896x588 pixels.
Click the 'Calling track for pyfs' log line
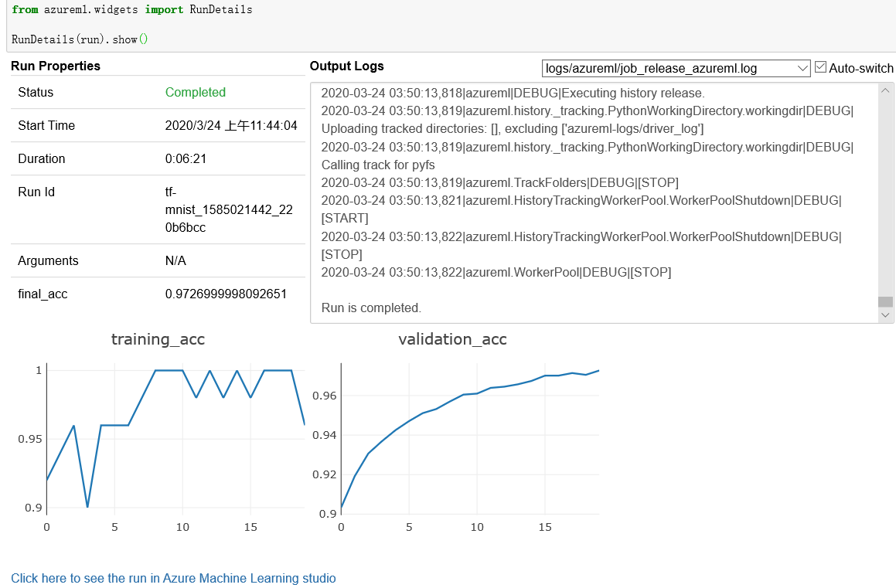[378, 165]
